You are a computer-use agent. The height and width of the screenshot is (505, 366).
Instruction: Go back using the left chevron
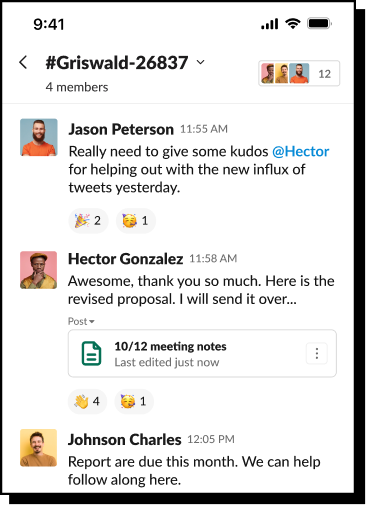coord(23,62)
